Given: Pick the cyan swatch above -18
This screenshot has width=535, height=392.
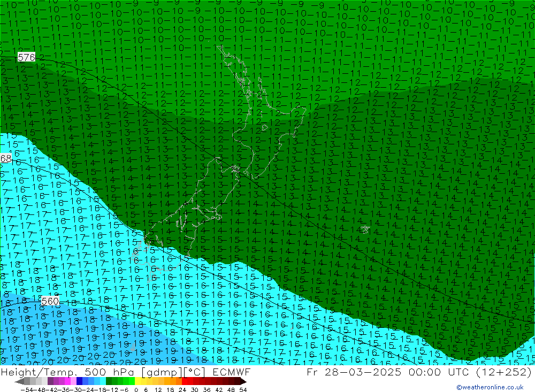Looking at the screenshot, I should point(103,381).
